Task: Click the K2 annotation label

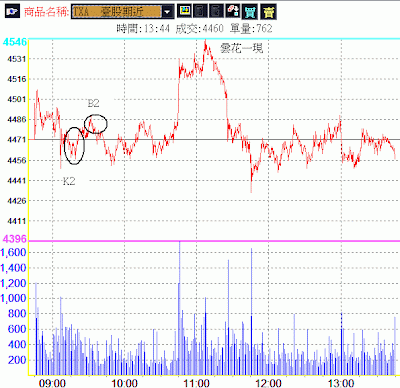Action: [x=69, y=181]
